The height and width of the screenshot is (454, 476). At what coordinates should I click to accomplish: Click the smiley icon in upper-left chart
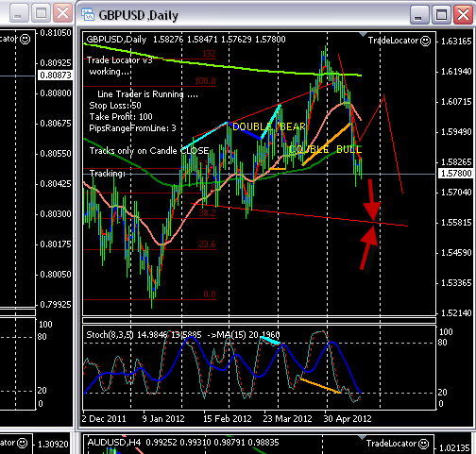click(x=25, y=39)
